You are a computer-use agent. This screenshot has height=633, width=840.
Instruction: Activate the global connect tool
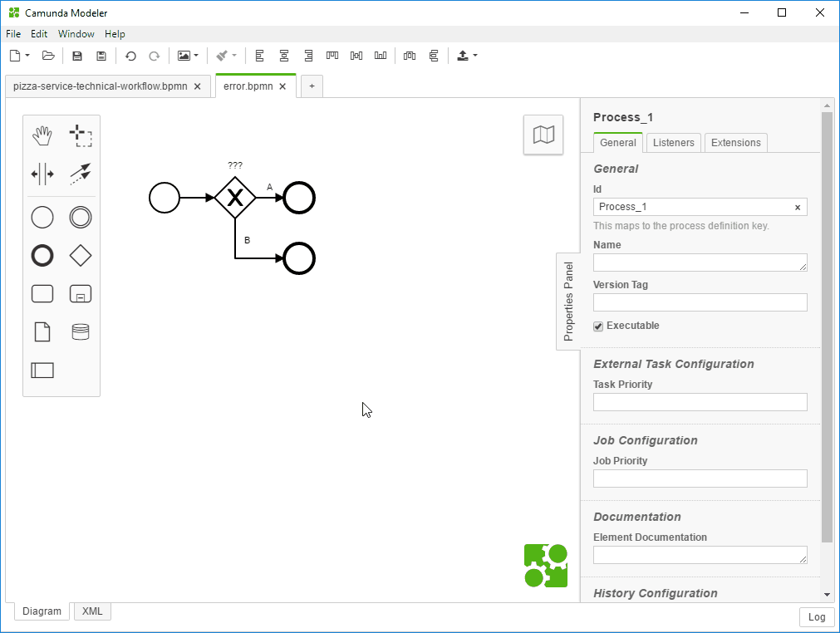(x=81, y=174)
